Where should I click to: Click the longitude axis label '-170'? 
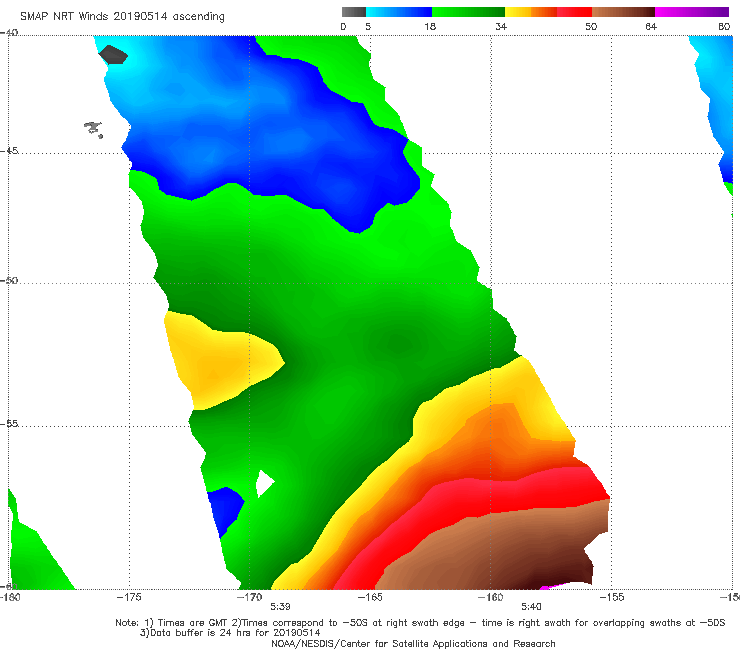250,597
